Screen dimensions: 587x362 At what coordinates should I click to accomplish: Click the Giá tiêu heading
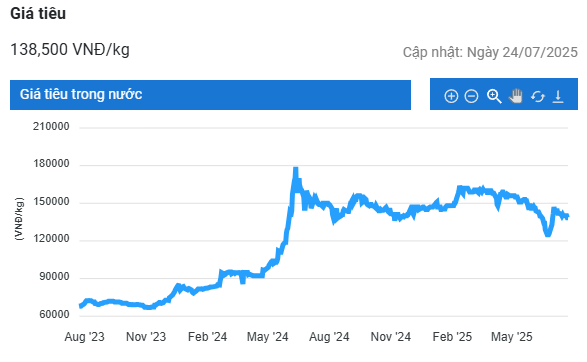(x=38, y=13)
